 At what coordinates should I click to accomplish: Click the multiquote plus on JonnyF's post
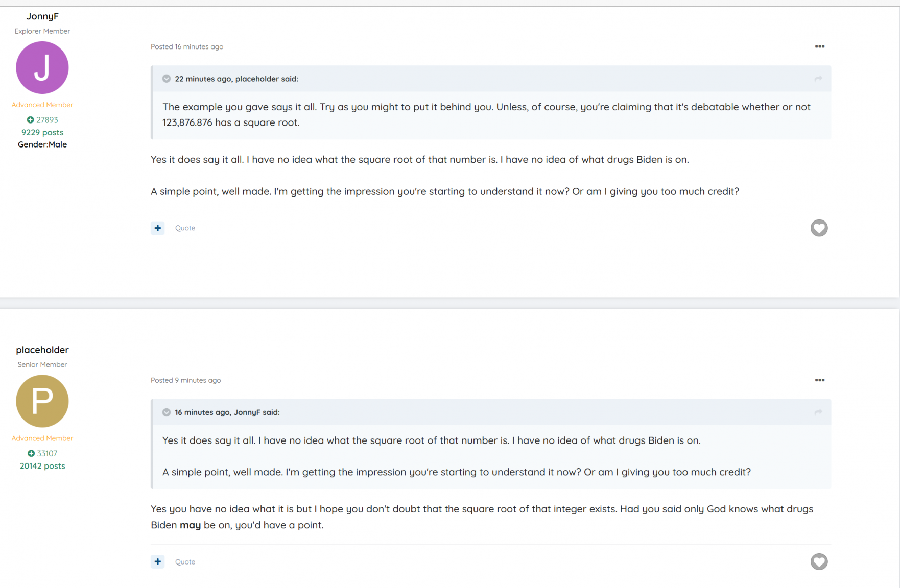tap(157, 228)
